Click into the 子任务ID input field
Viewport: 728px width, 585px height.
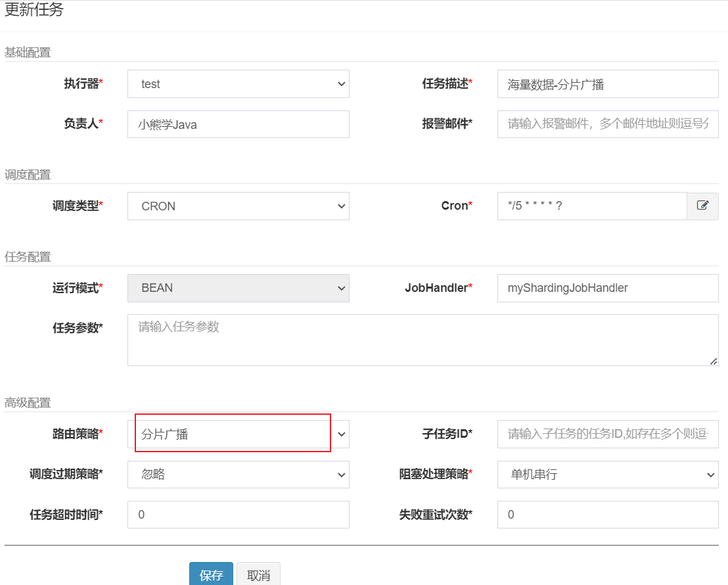click(x=608, y=434)
